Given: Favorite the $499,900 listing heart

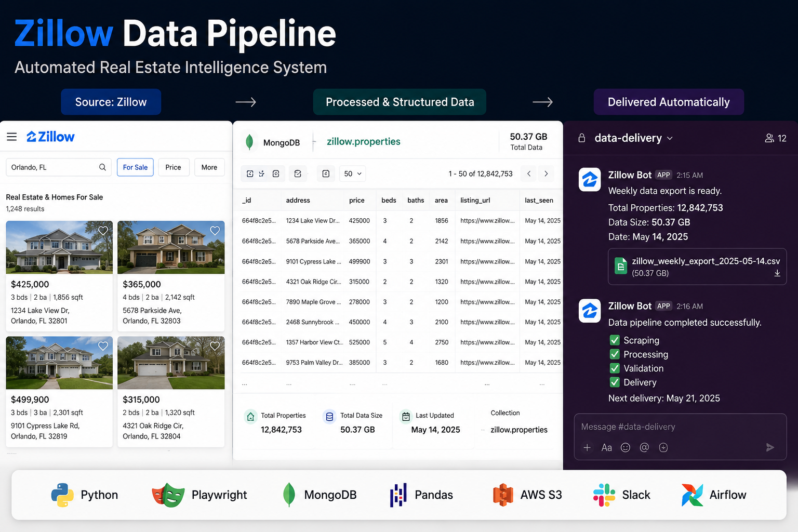Looking at the screenshot, I should click(x=103, y=346).
